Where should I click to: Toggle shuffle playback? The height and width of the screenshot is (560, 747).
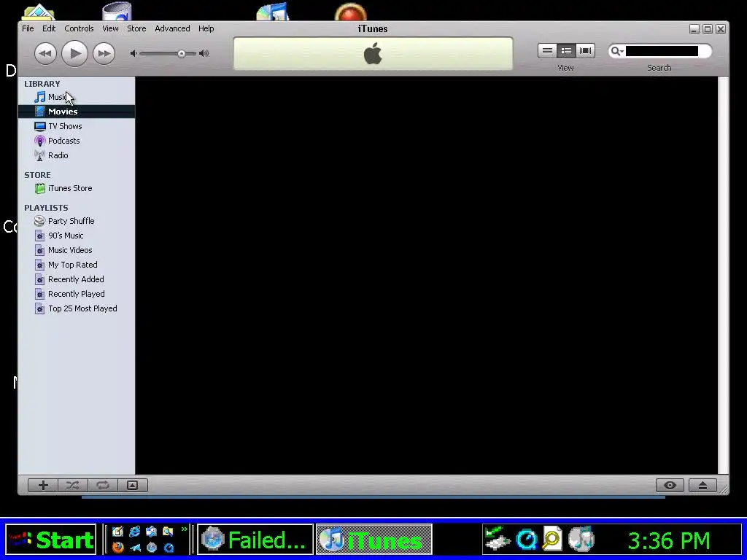coord(72,485)
